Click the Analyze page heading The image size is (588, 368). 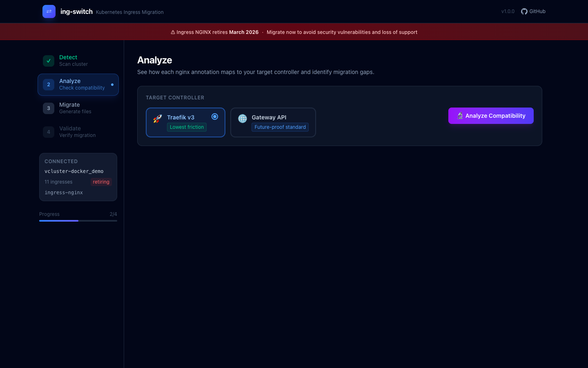click(x=155, y=60)
